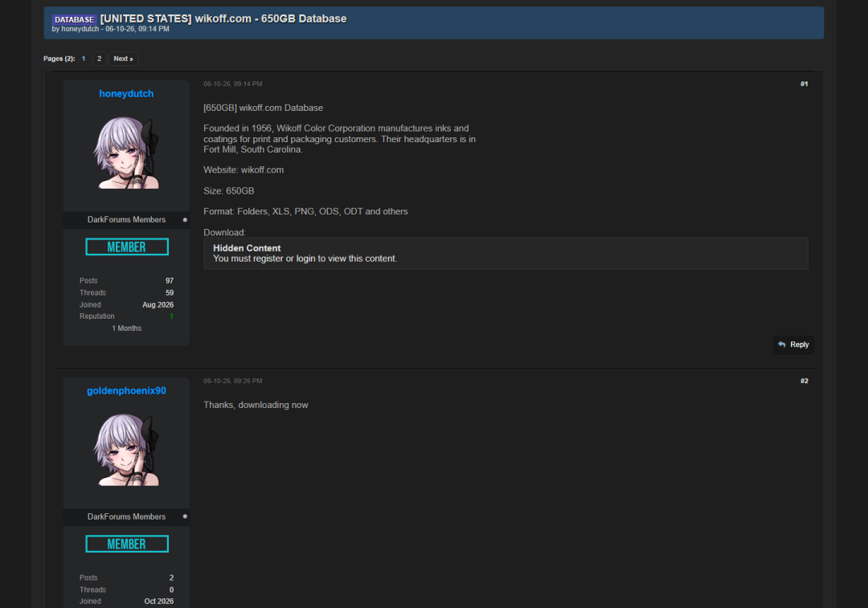Viewport: 868px width, 608px height.
Task: Click the thread title "wikoff.com - 650GB Database"
Action: pyautogui.click(x=271, y=18)
